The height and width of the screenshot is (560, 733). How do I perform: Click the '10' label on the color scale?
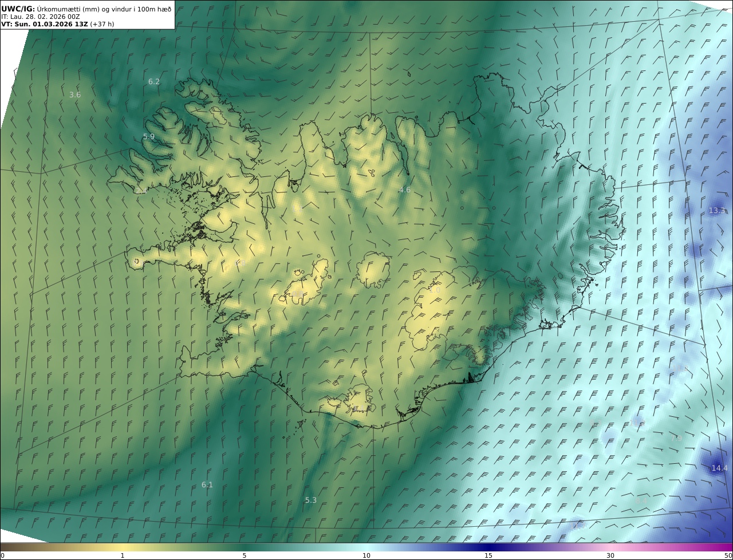click(366, 555)
